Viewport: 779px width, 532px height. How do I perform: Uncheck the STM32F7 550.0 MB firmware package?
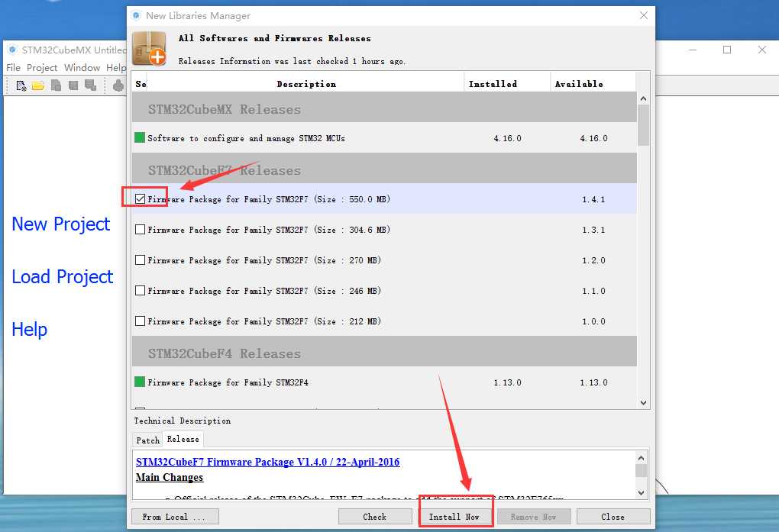click(140, 199)
